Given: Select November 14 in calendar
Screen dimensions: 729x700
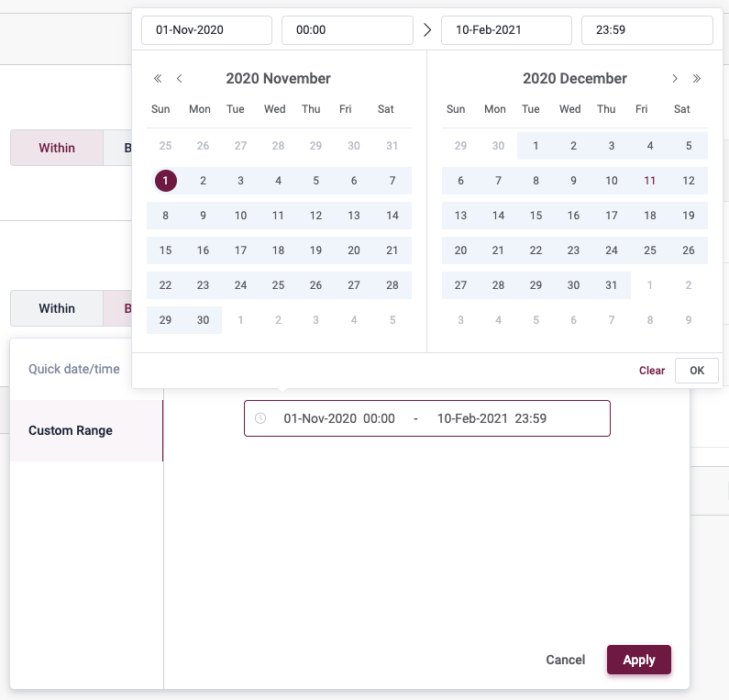Looking at the screenshot, I should tap(392, 216).
